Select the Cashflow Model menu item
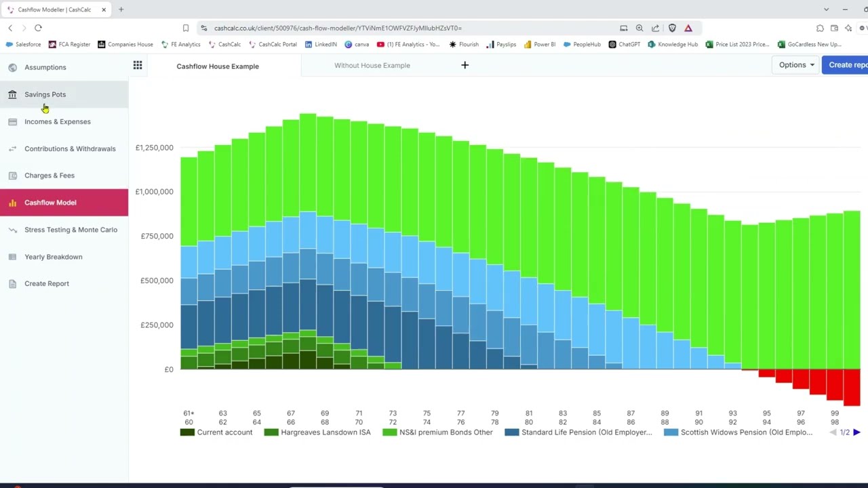Image resolution: width=868 pixels, height=488 pixels. 64,203
